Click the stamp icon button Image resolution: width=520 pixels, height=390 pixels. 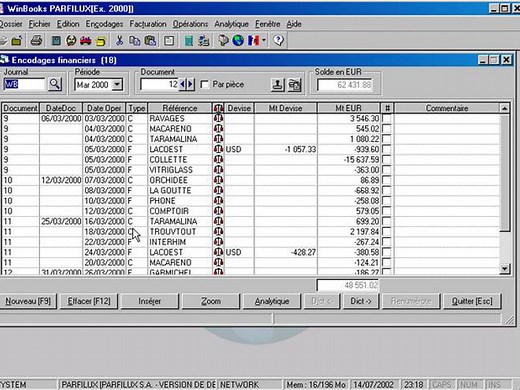pyautogui.click(x=277, y=85)
